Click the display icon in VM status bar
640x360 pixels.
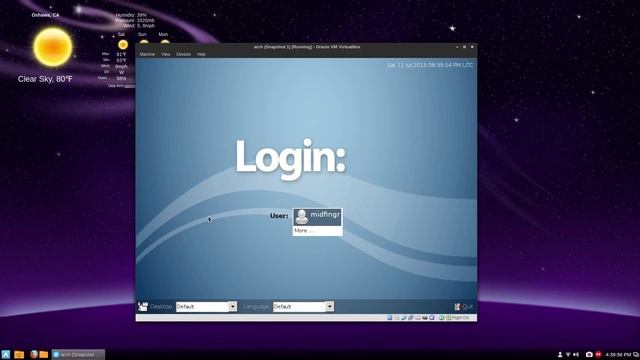431,318
